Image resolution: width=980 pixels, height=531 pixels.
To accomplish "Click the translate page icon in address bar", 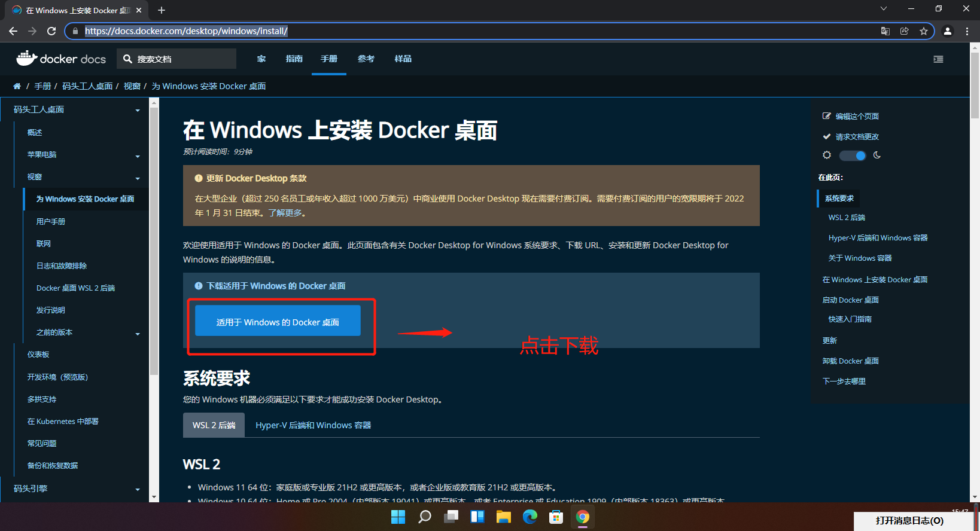I will (885, 31).
